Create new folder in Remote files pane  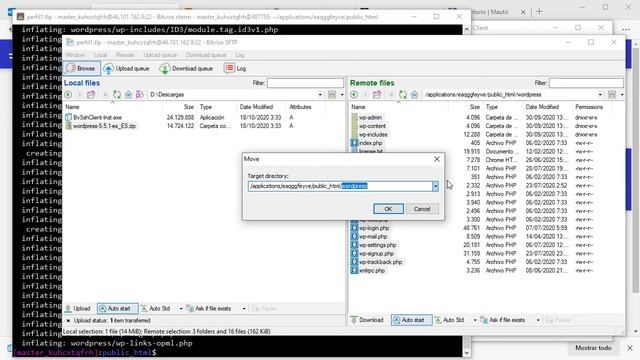pos(377,95)
